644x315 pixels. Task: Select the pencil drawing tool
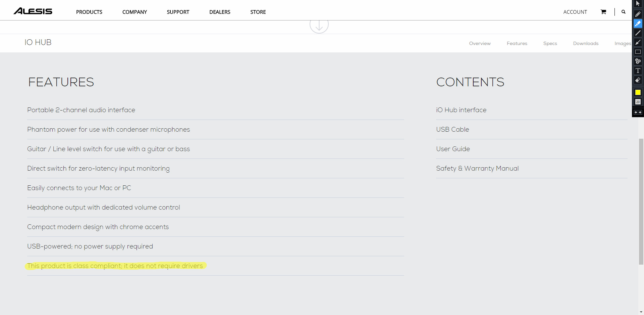[x=638, y=14]
